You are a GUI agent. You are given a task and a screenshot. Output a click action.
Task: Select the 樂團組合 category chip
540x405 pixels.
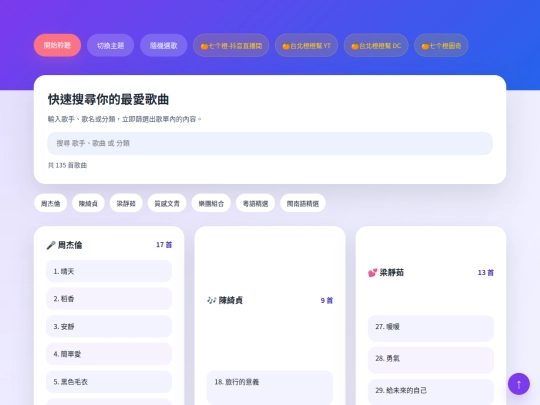pyautogui.click(x=211, y=203)
